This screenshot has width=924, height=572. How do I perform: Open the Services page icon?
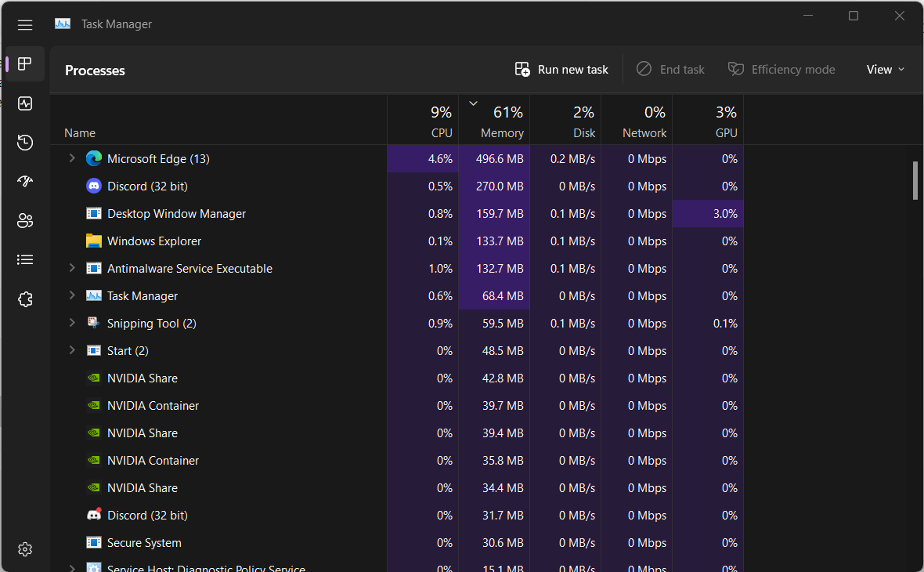click(x=25, y=299)
